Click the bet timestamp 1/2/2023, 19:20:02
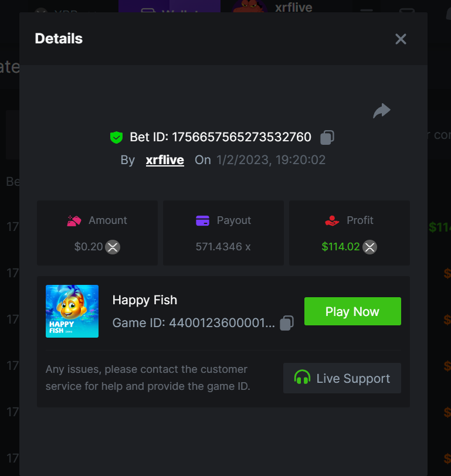This screenshot has height=476, width=451. pyautogui.click(x=271, y=160)
